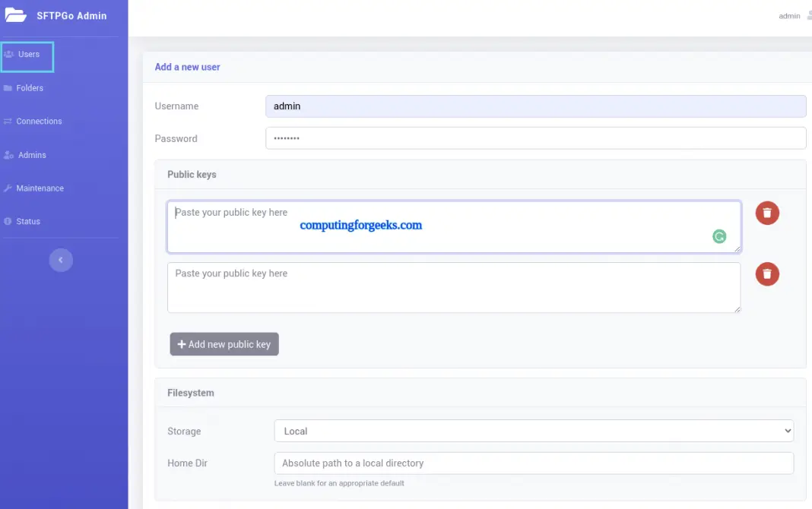Click the Connections arrows icon
812x509 pixels.
10,121
